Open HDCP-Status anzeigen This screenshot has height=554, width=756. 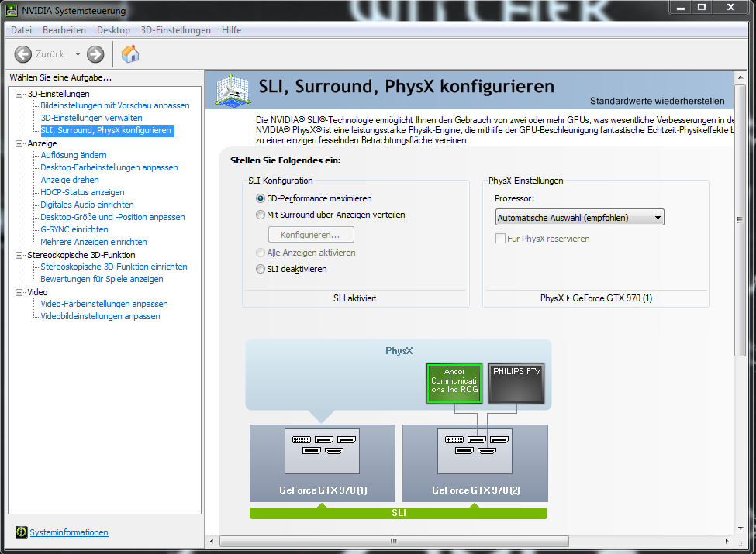(x=82, y=192)
